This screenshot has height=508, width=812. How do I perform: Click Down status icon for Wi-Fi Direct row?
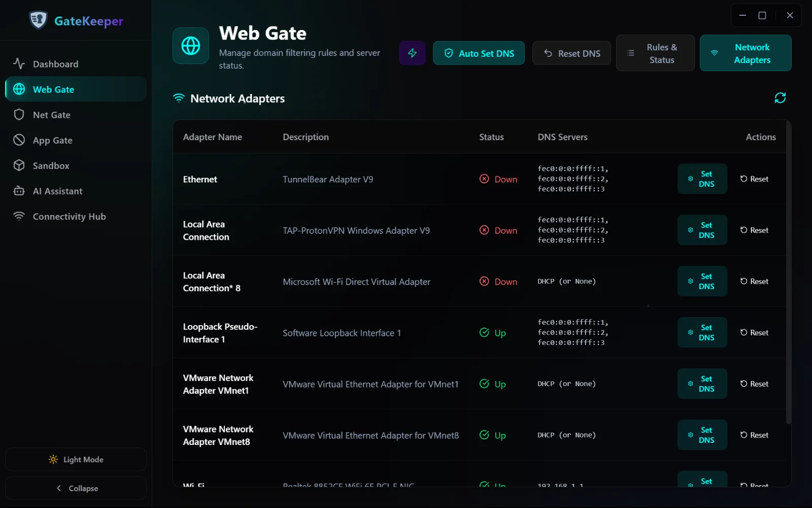click(x=484, y=281)
